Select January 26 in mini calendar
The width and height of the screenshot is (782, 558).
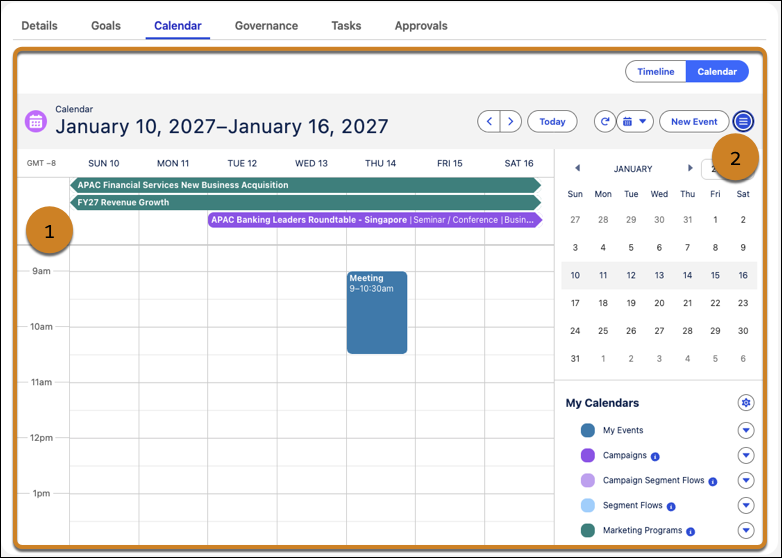631,331
